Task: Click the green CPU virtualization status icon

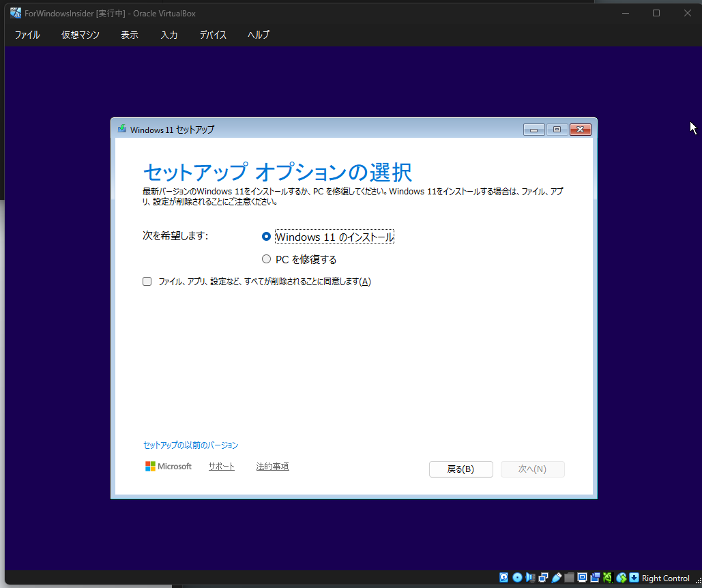Action: [608, 578]
